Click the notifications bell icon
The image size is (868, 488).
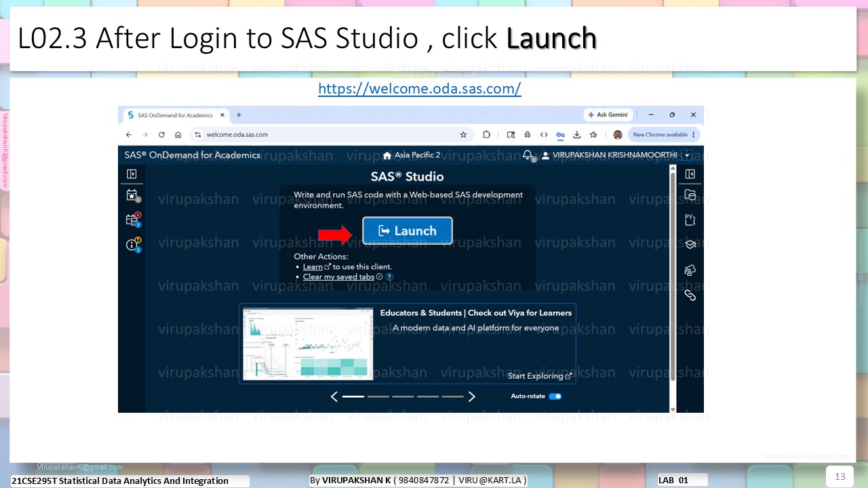click(x=528, y=155)
